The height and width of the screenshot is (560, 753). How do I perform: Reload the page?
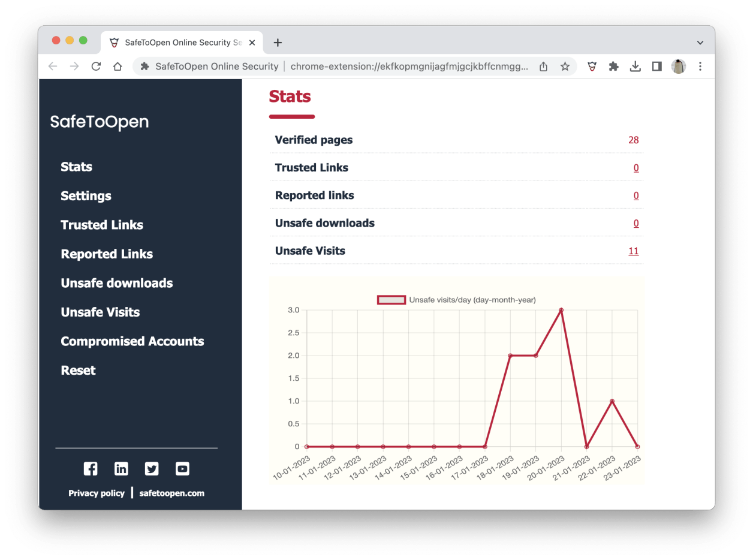(x=96, y=67)
